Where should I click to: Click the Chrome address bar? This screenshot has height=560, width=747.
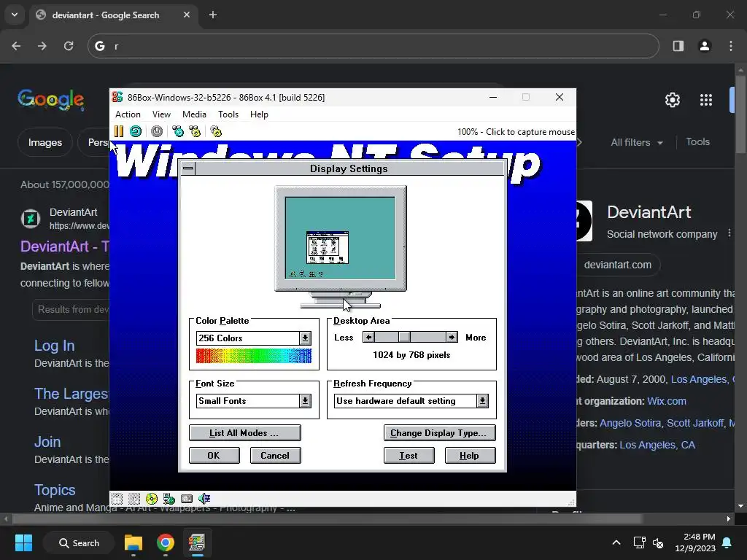[x=373, y=46]
